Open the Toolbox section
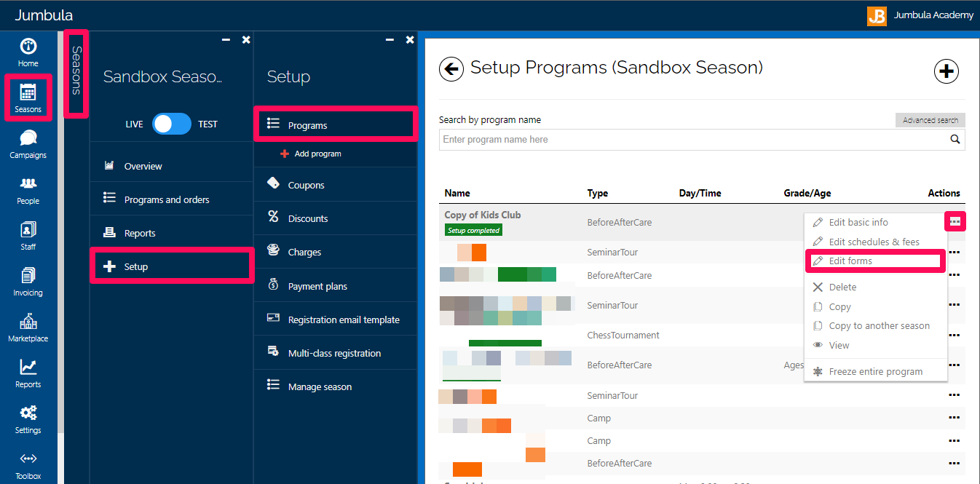This screenshot has width=980, height=484. [28, 466]
